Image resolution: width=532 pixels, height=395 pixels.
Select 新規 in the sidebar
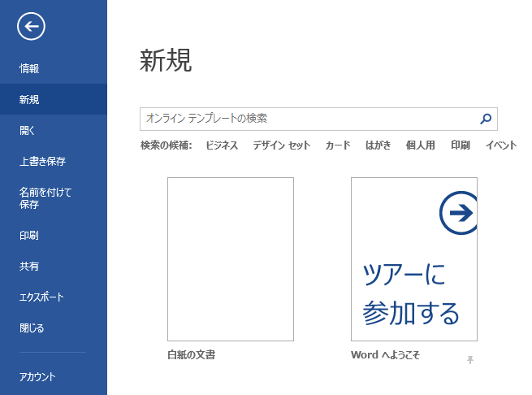(30, 100)
